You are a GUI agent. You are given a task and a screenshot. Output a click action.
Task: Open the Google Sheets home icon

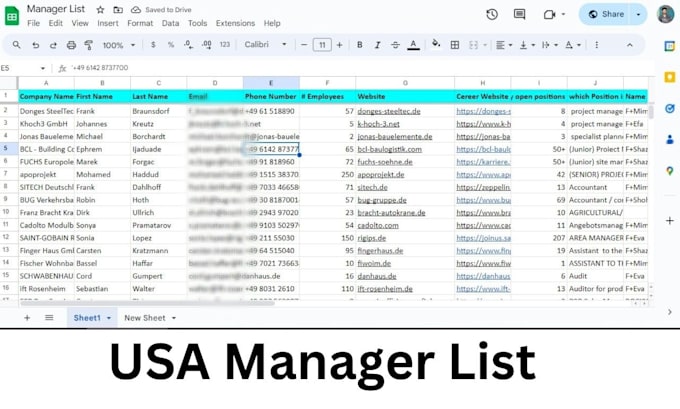12,16
